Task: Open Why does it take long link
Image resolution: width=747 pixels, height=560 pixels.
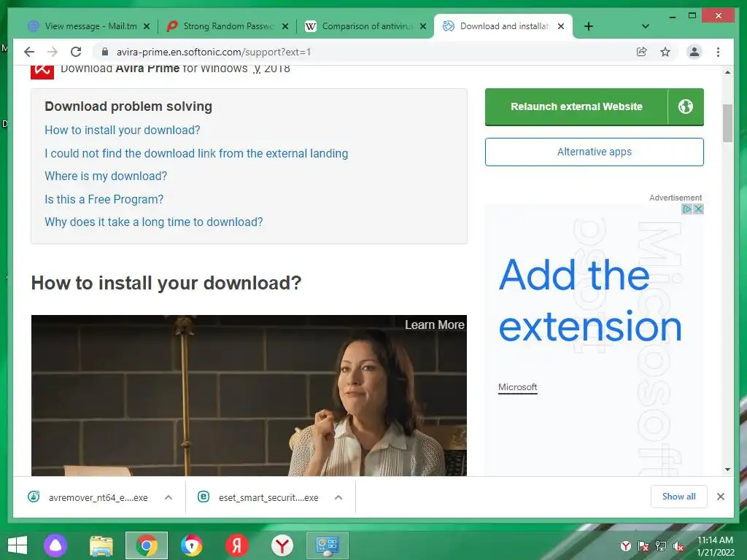Action: coord(154,222)
